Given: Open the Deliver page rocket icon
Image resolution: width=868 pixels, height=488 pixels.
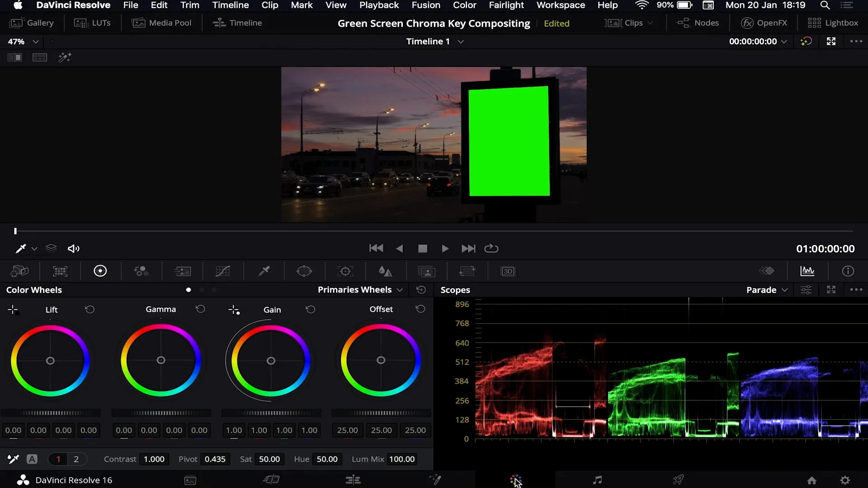Looking at the screenshot, I should point(678,480).
